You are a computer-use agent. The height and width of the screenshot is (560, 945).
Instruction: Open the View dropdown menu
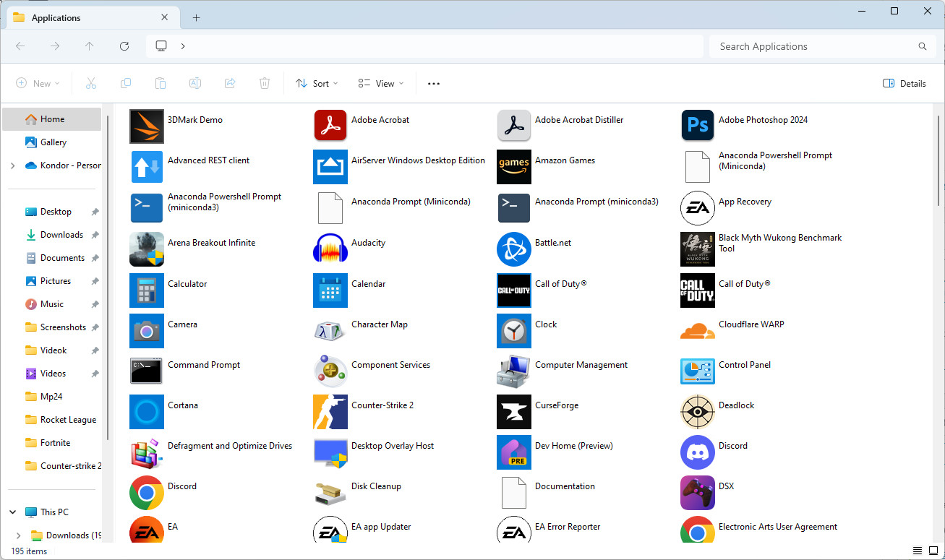click(x=381, y=83)
